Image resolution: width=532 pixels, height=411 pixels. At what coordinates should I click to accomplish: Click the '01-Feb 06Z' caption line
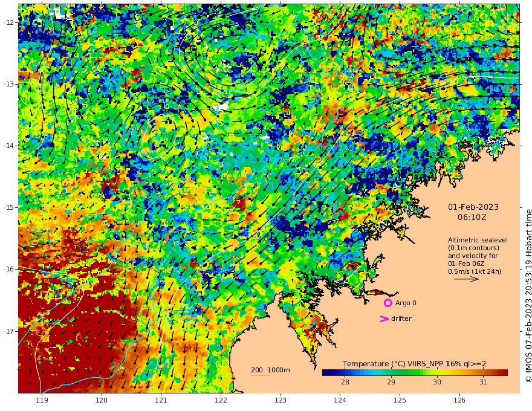point(466,264)
